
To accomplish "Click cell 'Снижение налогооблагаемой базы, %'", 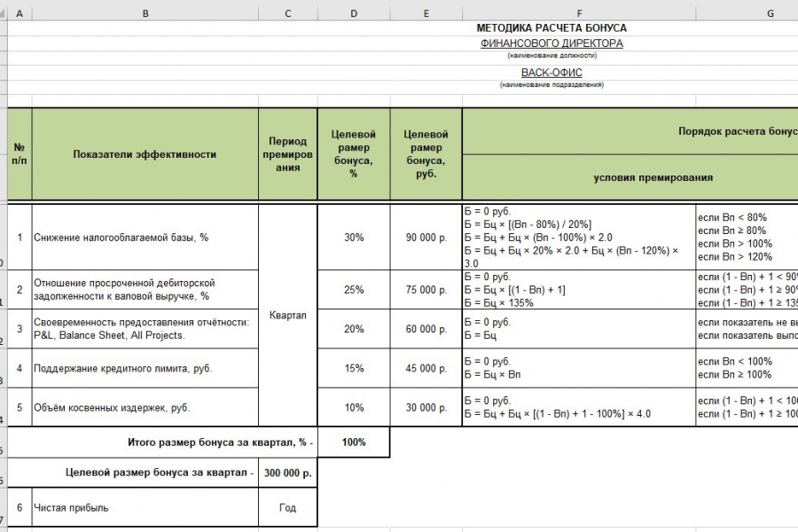I will 145,238.
